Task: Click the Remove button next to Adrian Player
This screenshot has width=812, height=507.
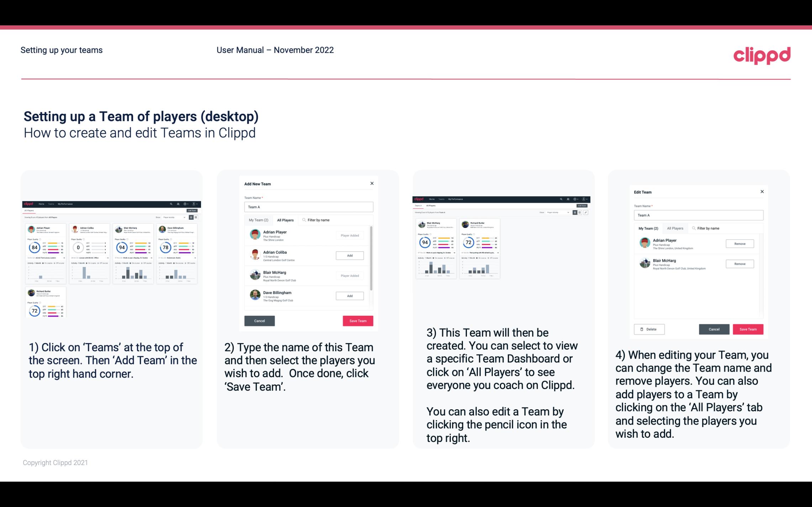Action: coord(739,244)
